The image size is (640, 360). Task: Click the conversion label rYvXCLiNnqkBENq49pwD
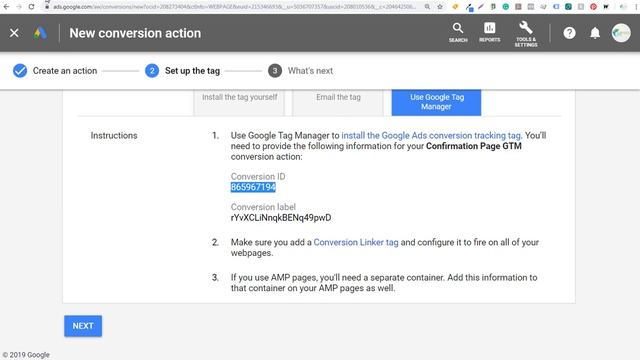coord(281,218)
